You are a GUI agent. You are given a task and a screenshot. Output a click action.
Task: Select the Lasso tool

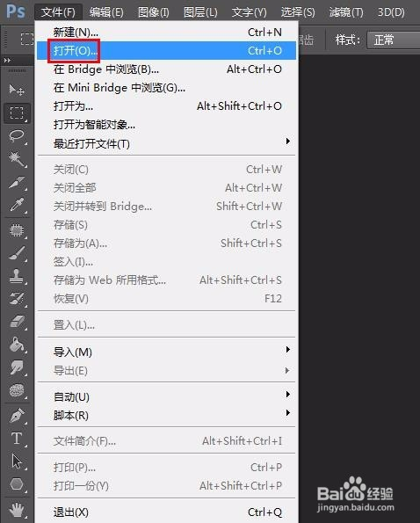pyautogui.click(x=17, y=136)
